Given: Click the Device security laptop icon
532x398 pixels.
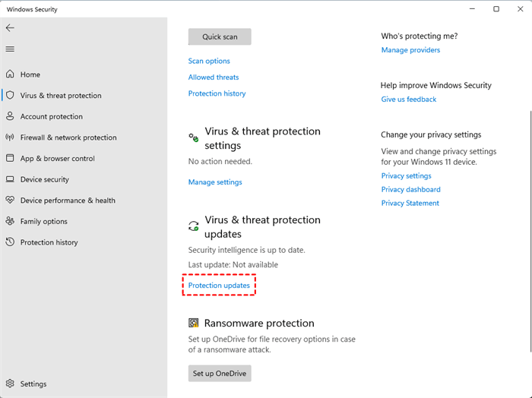Looking at the screenshot, I should [x=10, y=179].
